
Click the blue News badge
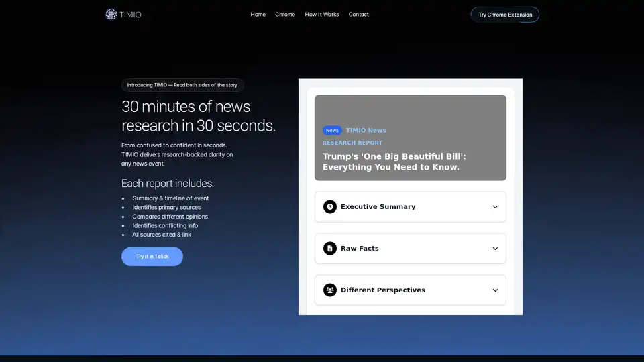pyautogui.click(x=332, y=131)
